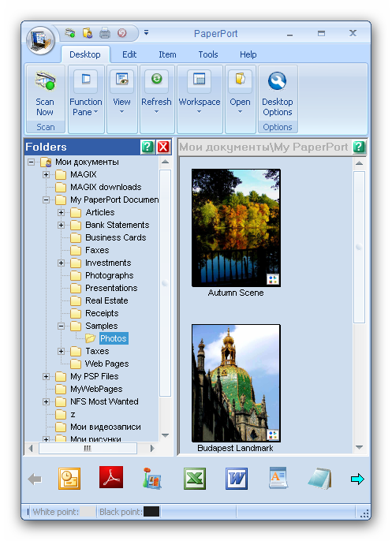
Task: Send item to Microsoft Word icon
Action: click(x=237, y=478)
